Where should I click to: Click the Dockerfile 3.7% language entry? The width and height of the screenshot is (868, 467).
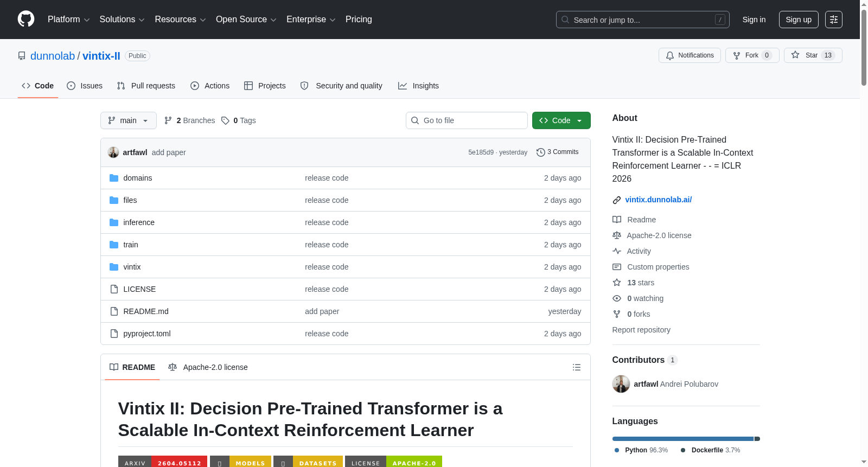711,450
